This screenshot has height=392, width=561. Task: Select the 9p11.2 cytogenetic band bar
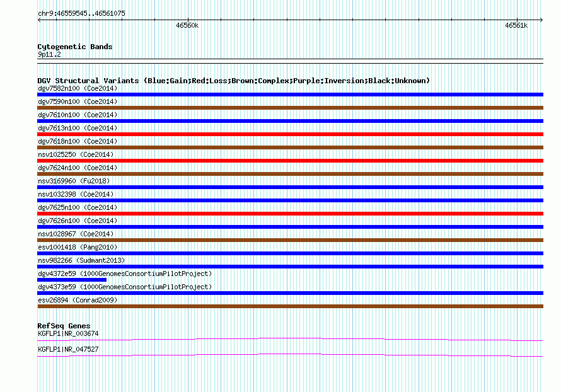click(290, 61)
